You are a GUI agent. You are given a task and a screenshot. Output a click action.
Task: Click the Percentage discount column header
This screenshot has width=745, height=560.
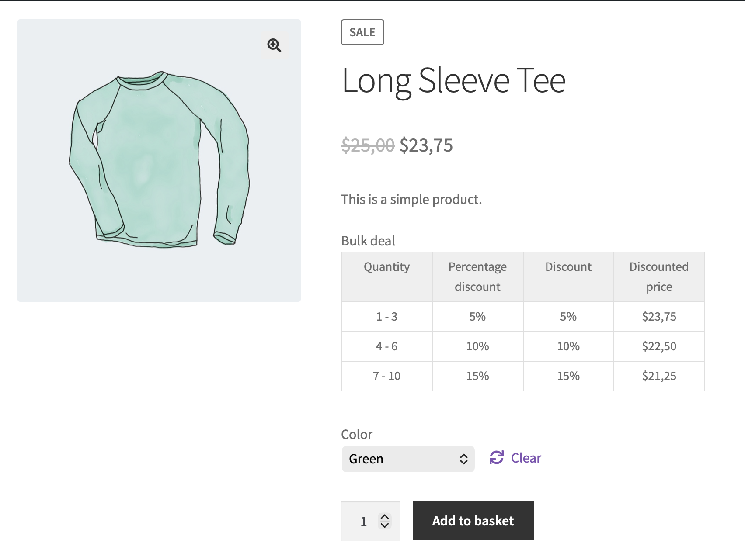click(477, 277)
